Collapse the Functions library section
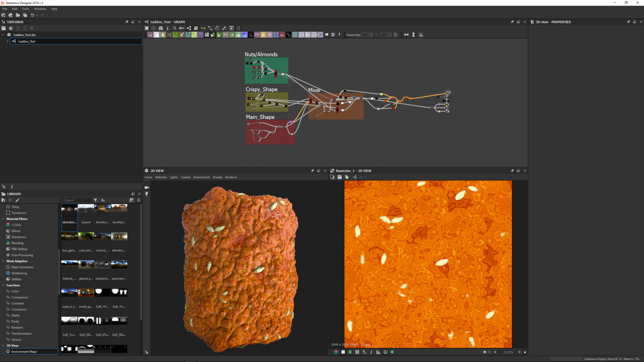The height and width of the screenshot is (362, 644). point(3,285)
